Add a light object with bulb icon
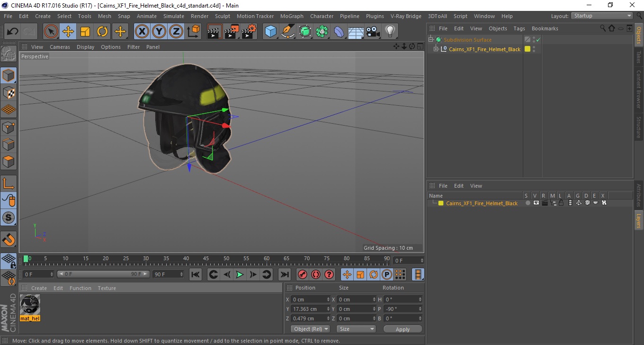Image resolution: width=644 pixels, height=345 pixels. pos(390,32)
